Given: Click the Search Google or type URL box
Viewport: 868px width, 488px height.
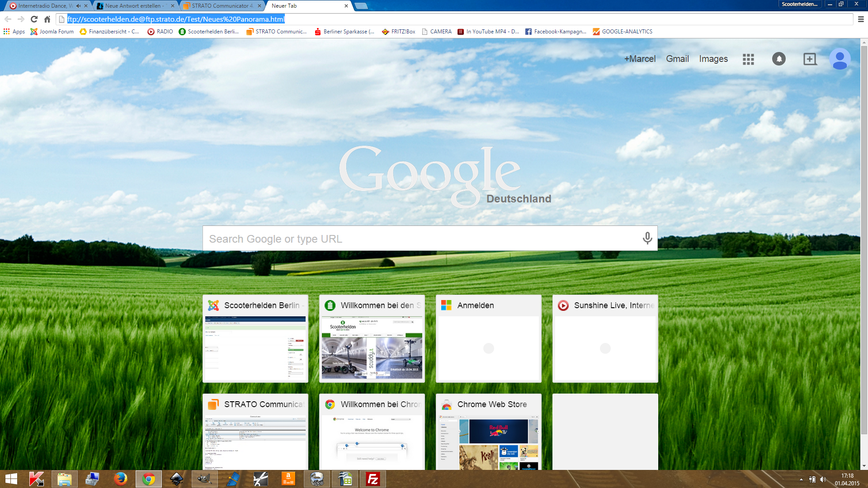Looking at the screenshot, I should pos(420,239).
